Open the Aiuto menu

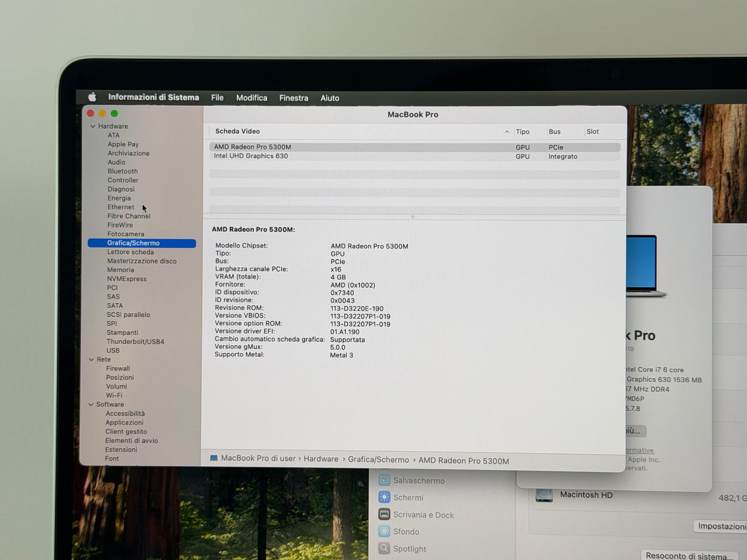click(330, 98)
